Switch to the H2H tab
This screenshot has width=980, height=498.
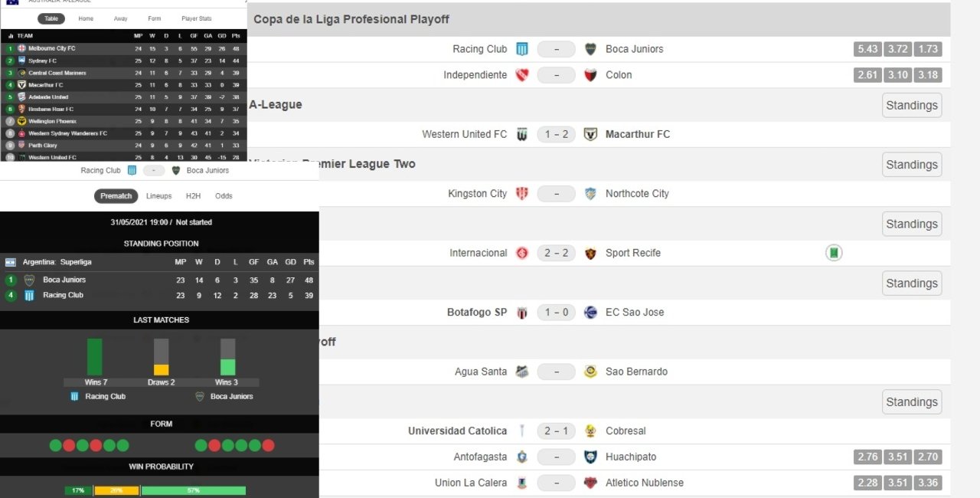click(194, 196)
